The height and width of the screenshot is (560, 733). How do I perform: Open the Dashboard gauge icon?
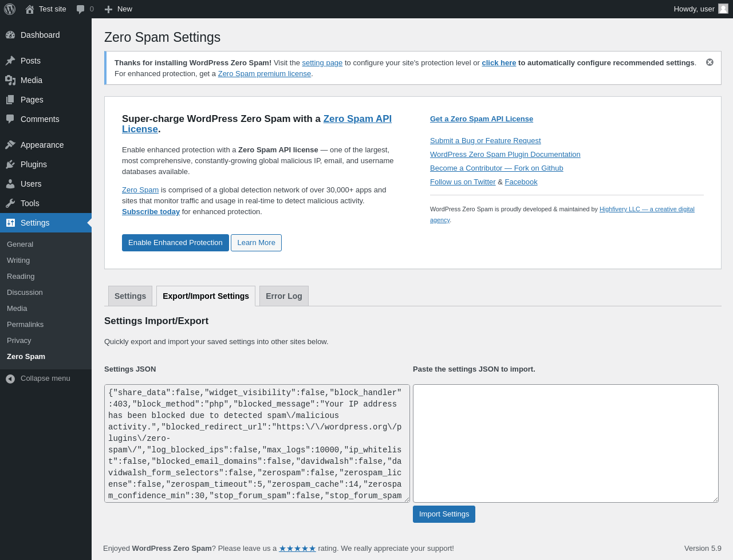pyautogui.click(x=10, y=35)
